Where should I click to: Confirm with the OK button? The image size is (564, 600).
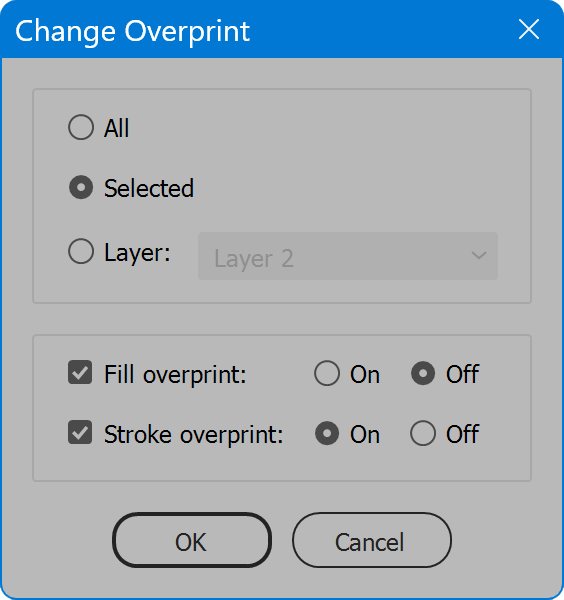tap(192, 540)
